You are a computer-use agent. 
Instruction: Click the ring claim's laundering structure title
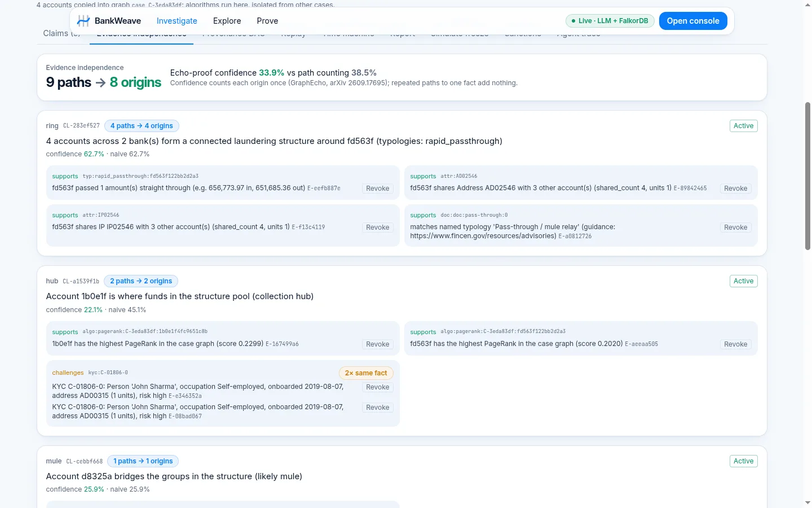pos(274,141)
